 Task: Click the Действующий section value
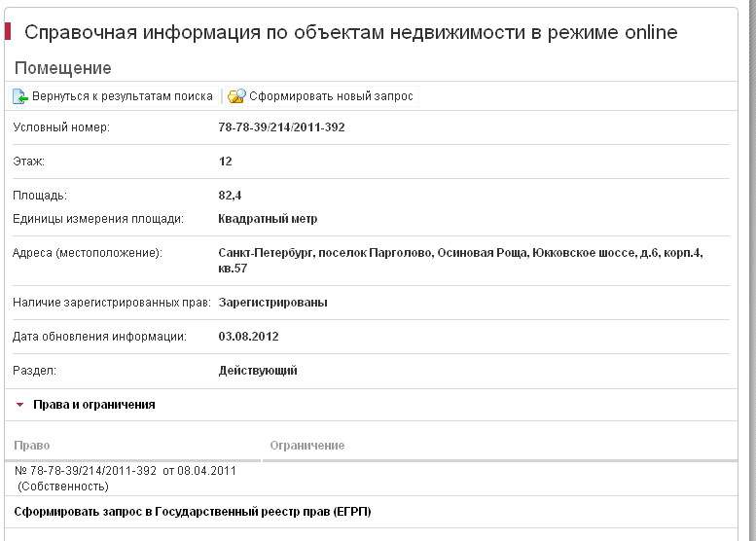click(258, 371)
